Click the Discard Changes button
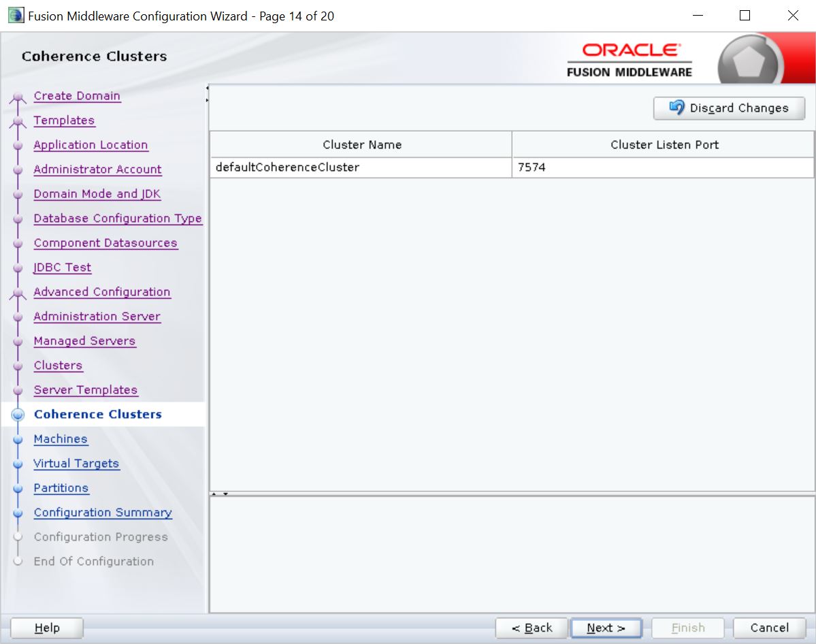The image size is (816, 644). [x=729, y=108]
